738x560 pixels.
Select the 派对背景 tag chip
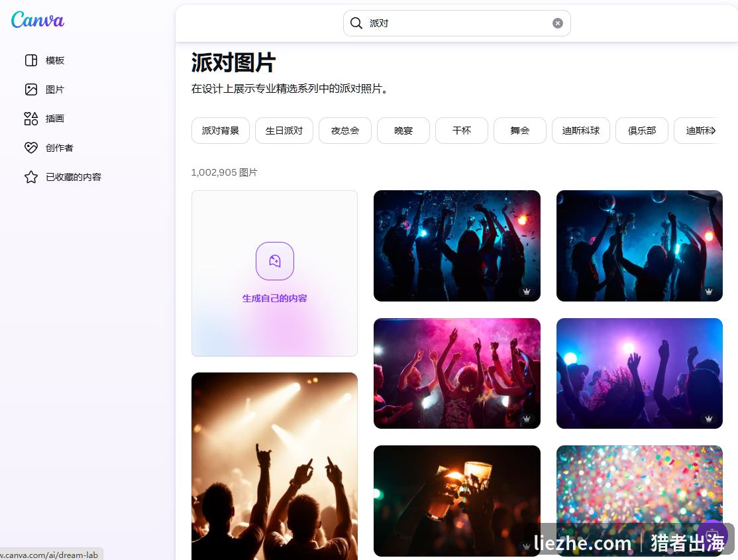[x=220, y=131]
